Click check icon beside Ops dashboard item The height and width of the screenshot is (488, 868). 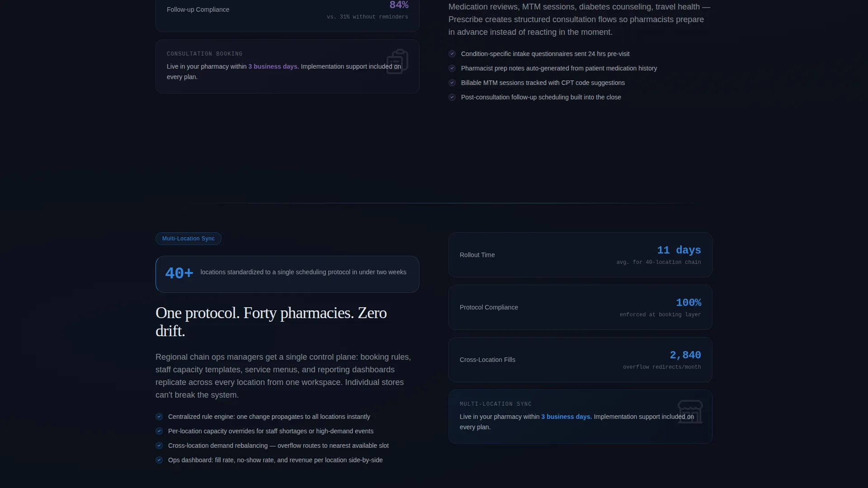pos(159,460)
